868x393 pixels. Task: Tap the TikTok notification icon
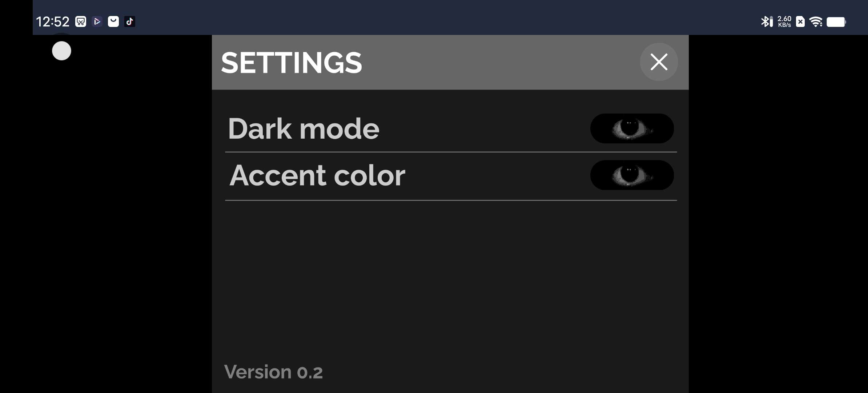pos(130,22)
